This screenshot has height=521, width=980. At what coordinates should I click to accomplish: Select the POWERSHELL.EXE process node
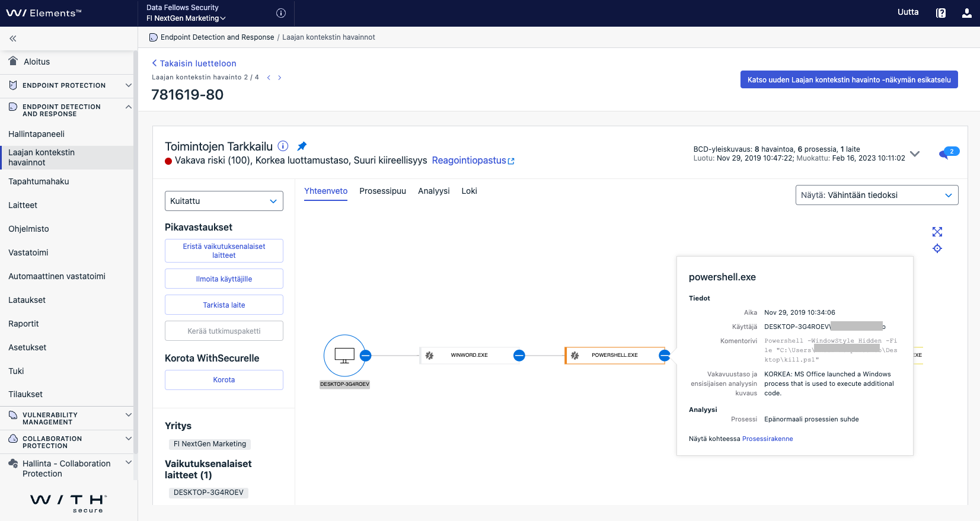pyautogui.click(x=614, y=356)
